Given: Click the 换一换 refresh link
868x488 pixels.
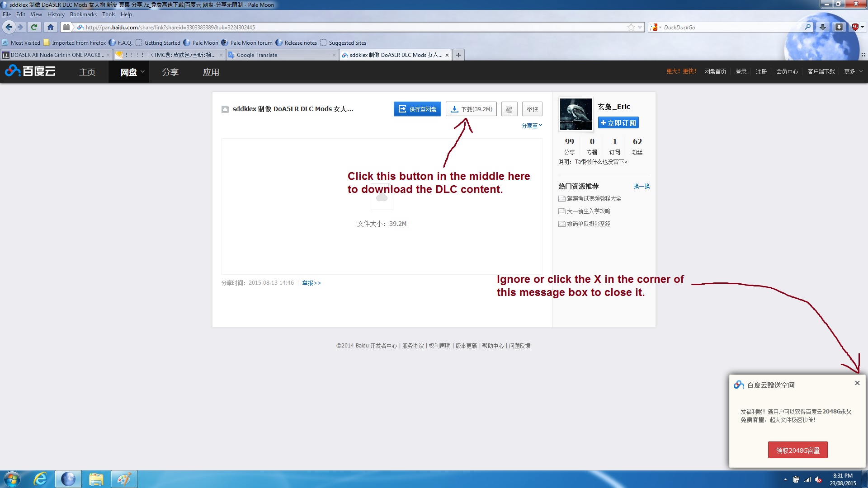Looking at the screenshot, I should (641, 186).
